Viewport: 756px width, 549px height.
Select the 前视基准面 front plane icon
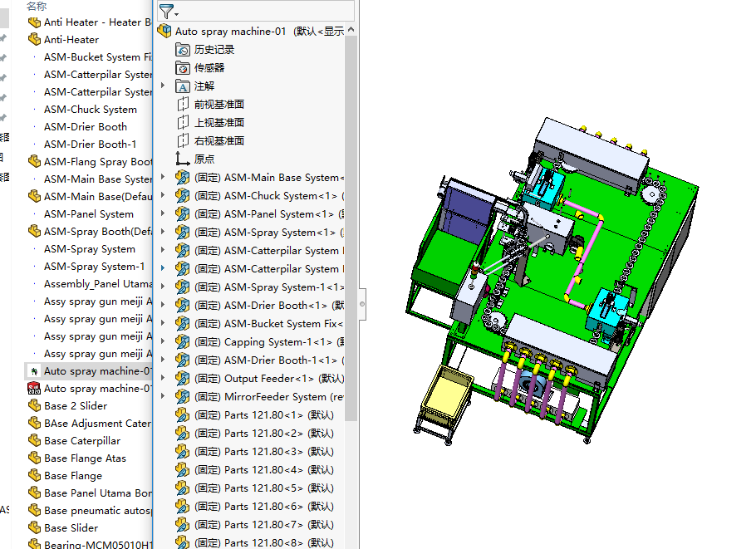click(184, 105)
